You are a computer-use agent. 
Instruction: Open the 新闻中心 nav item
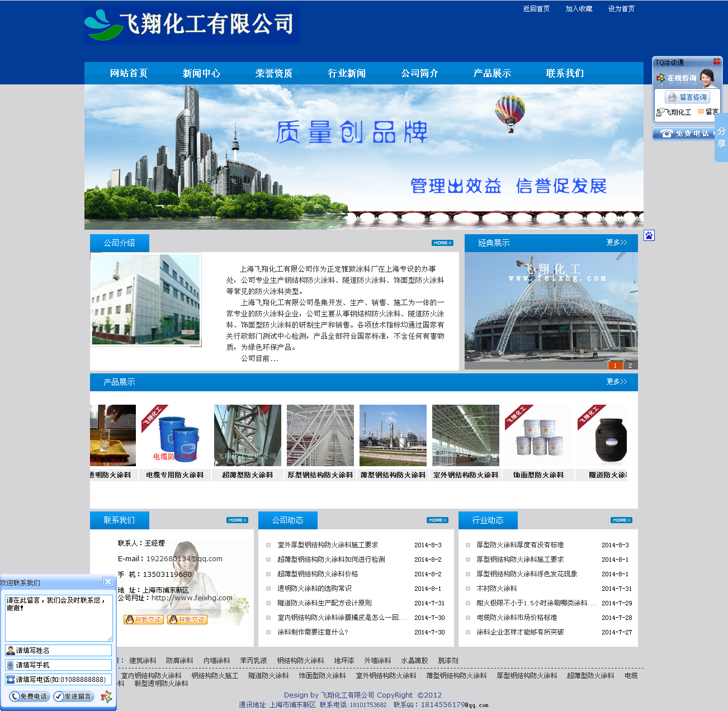click(x=201, y=73)
